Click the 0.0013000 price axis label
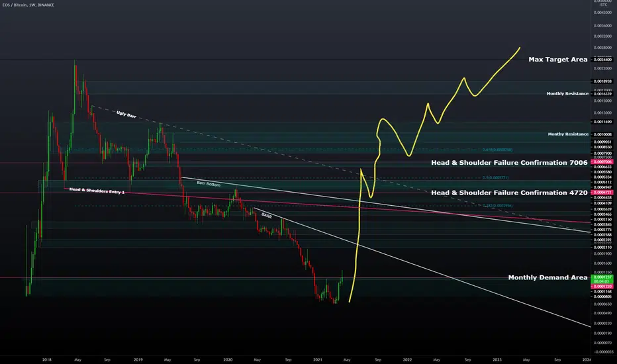Image resolution: width=617 pixels, height=364 pixels. [602, 113]
